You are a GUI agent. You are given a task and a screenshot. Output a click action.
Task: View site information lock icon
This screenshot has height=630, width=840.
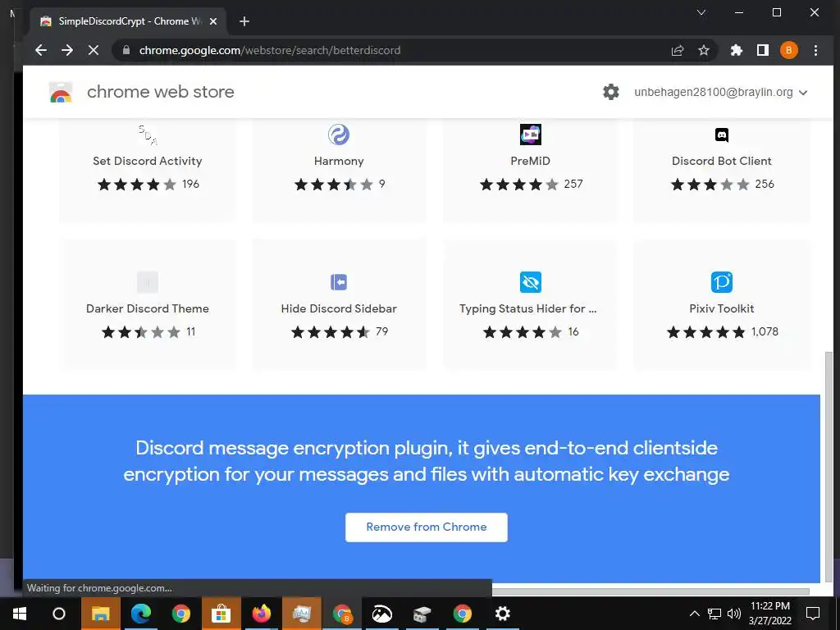coord(126,50)
